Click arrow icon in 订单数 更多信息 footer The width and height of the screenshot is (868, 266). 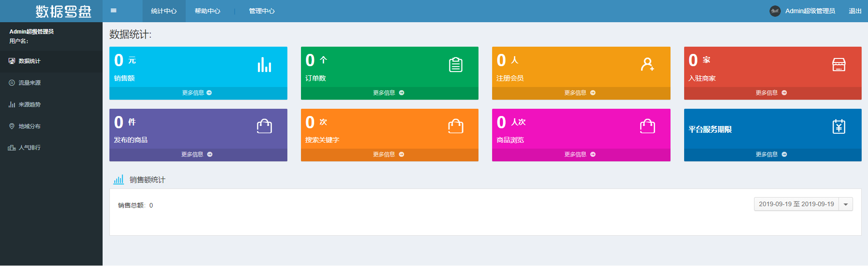click(x=401, y=93)
